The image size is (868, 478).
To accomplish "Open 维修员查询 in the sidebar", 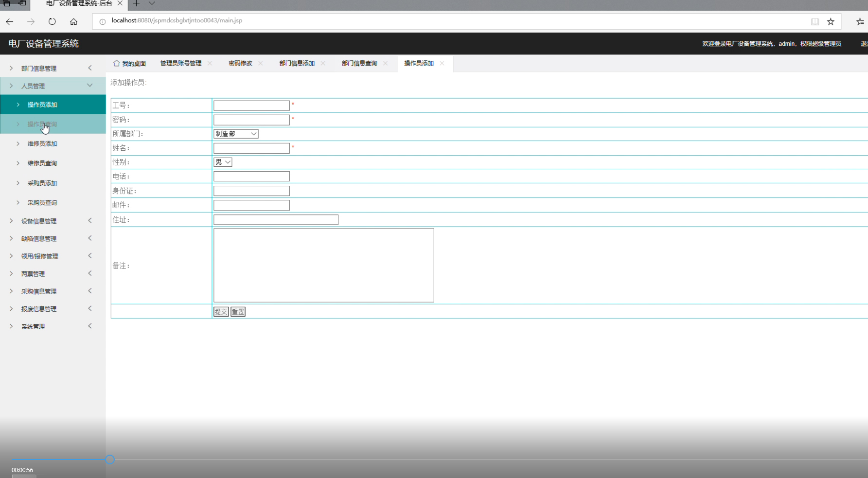I will (53, 163).
